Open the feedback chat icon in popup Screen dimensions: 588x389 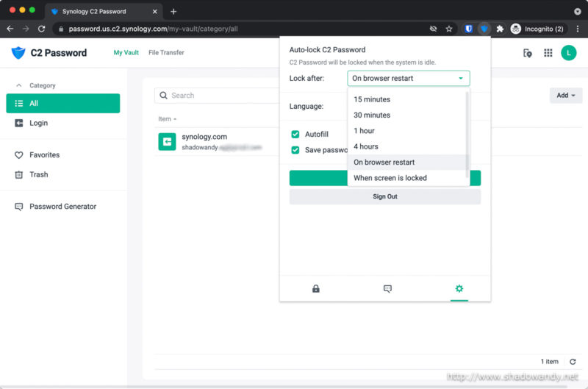coord(387,289)
